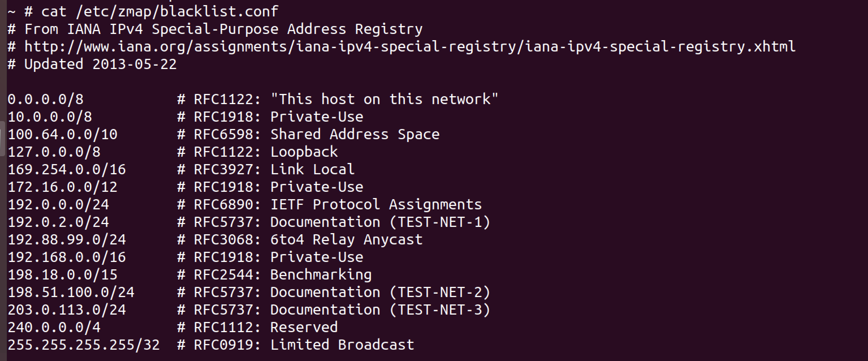Click the 127.0.0.0/8 address entry
868x361 pixels.
(54, 152)
